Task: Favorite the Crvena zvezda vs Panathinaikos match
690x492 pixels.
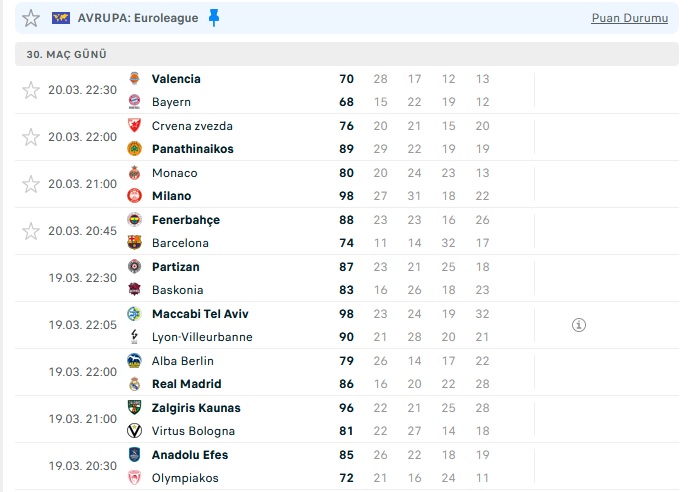Action: pyautogui.click(x=31, y=137)
